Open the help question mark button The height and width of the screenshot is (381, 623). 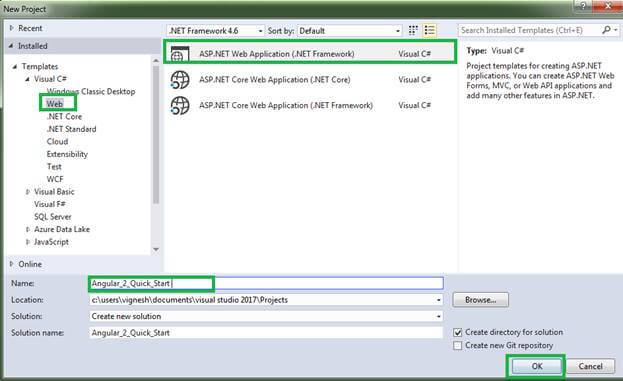point(583,6)
